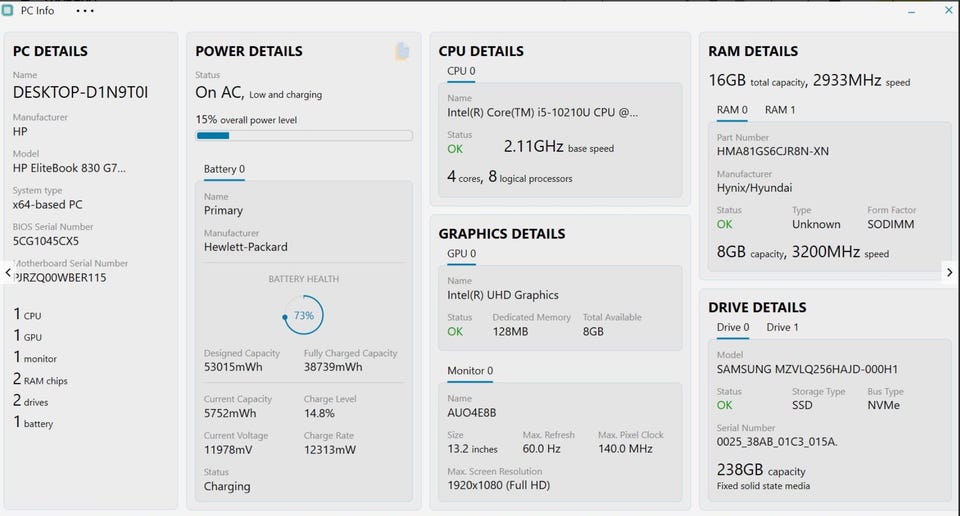Select the CPU 0 tab
This screenshot has height=516, width=960.
[x=461, y=71]
